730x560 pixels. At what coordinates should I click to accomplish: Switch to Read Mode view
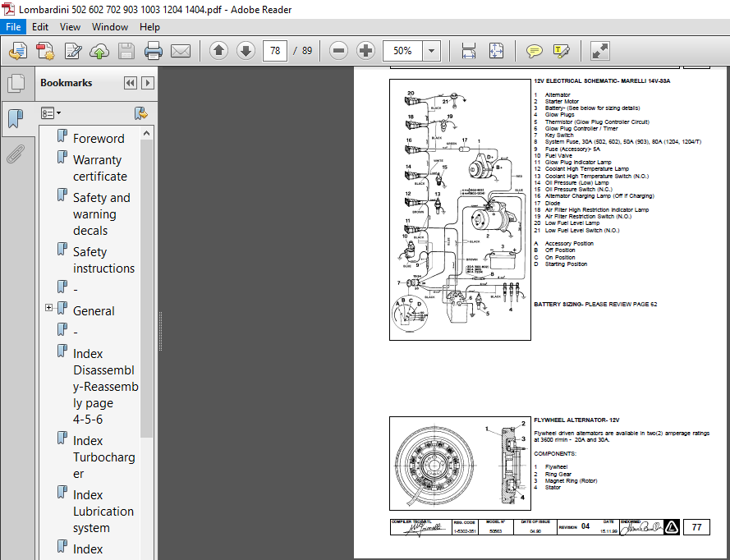coord(599,51)
